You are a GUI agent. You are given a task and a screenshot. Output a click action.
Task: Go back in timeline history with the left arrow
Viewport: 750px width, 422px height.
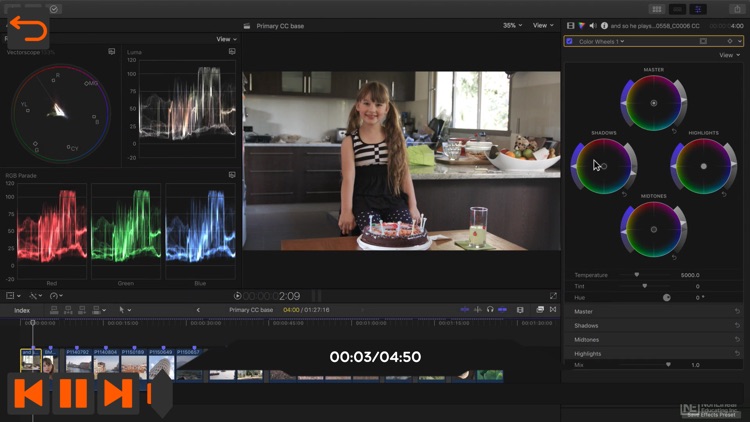tap(198, 310)
